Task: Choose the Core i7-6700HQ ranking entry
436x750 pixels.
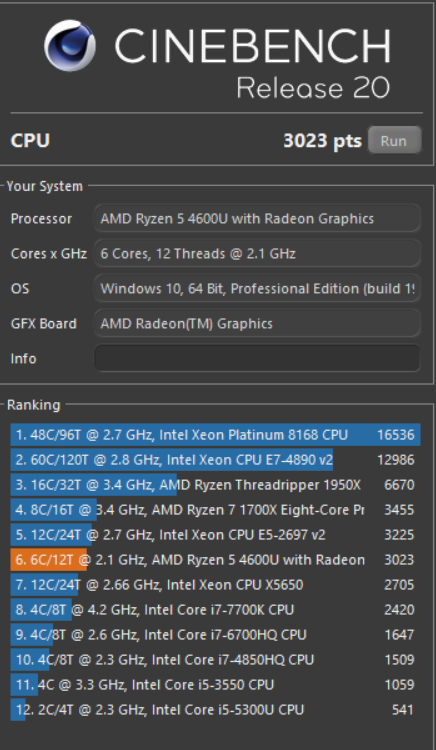Action: click(216, 635)
